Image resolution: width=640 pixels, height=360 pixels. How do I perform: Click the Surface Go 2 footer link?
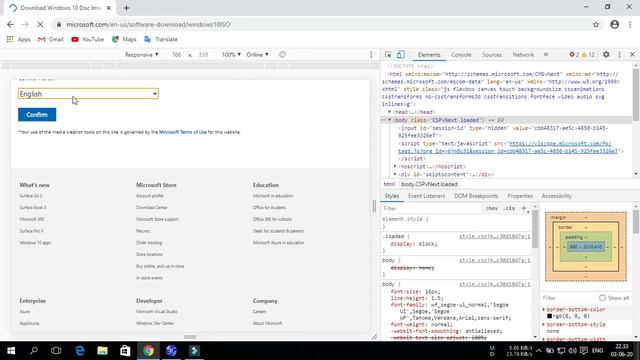31,196
